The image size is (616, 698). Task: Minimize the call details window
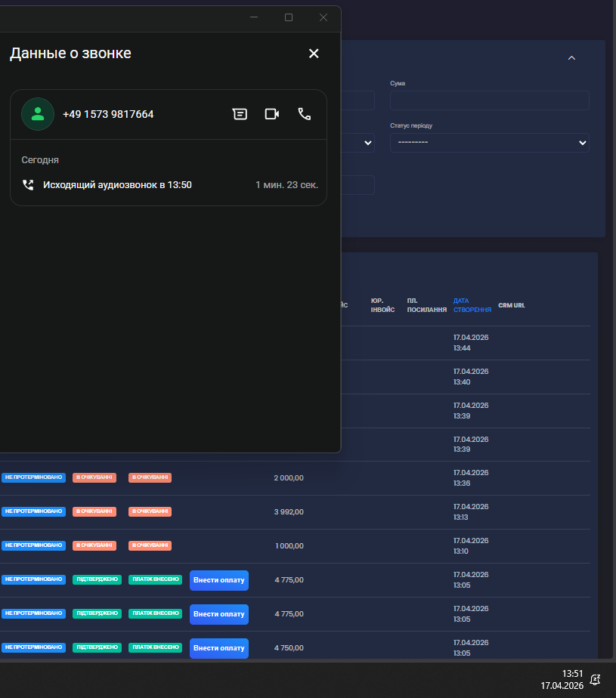tap(254, 17)
